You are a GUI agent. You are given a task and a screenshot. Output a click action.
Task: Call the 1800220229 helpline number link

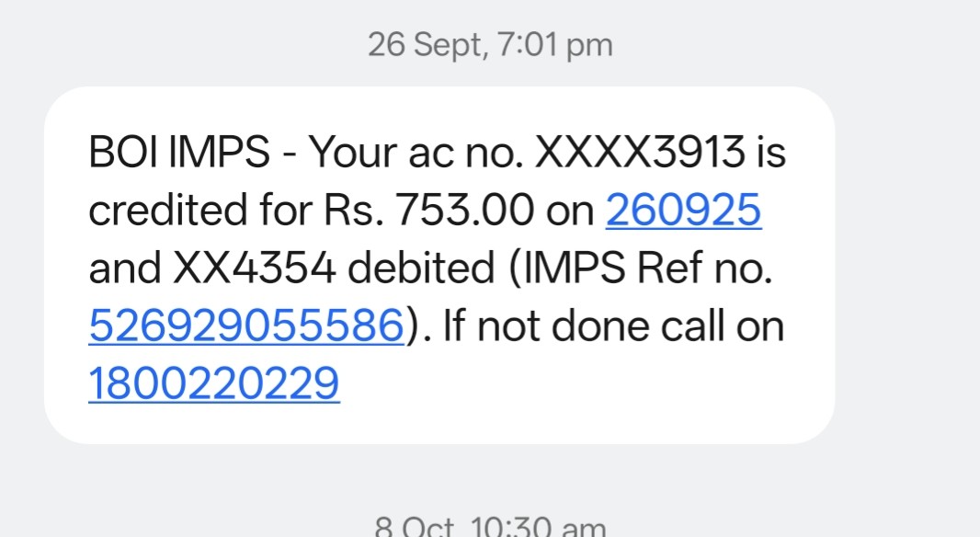point(214,383)
